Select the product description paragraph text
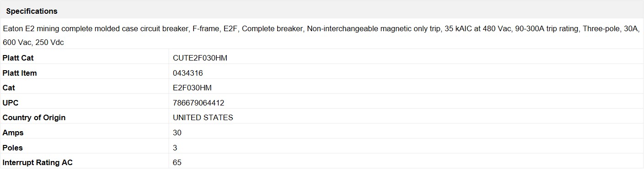The image size is (644, 172). [321, 35]
